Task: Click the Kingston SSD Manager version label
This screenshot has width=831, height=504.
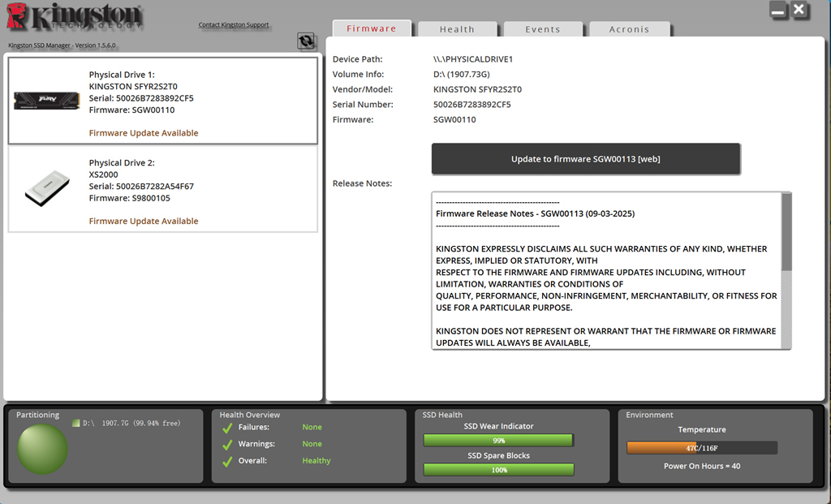Action: 62,45
